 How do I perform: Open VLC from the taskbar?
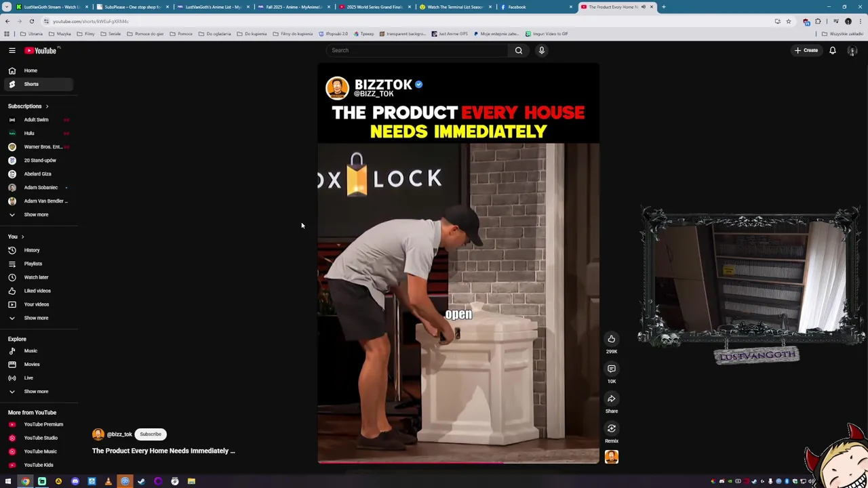(x=108, y=481)
